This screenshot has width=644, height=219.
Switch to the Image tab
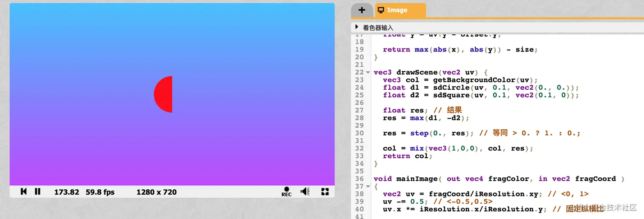(x=400, y=10)
